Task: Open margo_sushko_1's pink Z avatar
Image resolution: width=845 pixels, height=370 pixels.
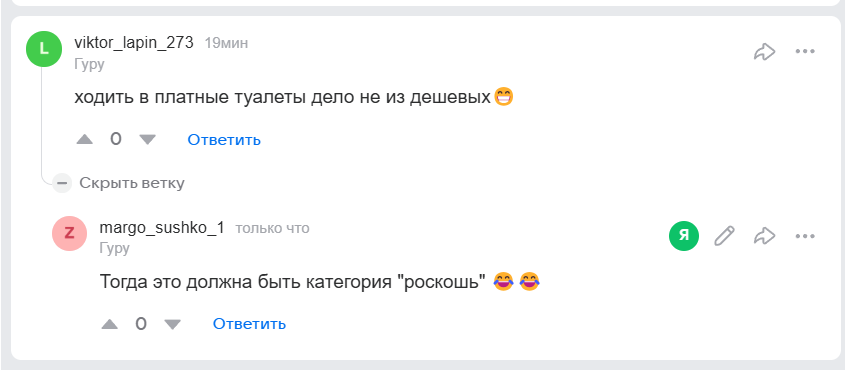Action: pyautogui.click(x=70, y=233)
